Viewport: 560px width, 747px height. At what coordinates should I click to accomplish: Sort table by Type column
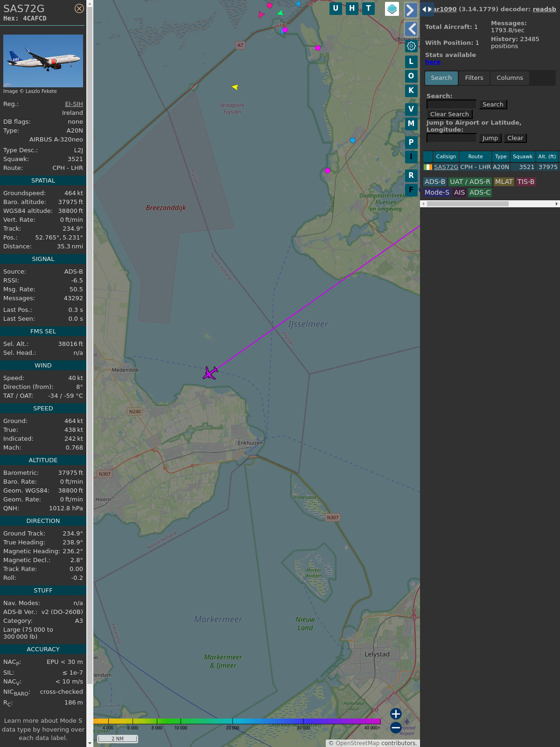pyautogui.click(x=501, y=156)
